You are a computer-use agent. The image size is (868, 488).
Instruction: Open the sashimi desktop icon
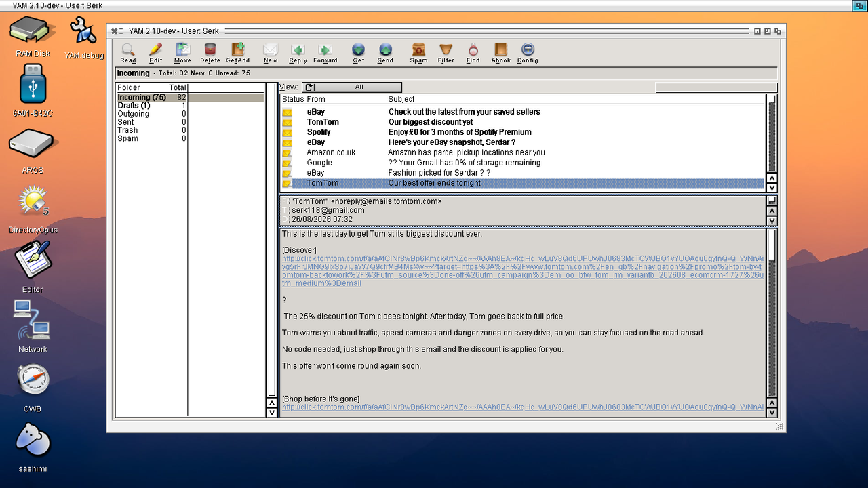point(33,447)
